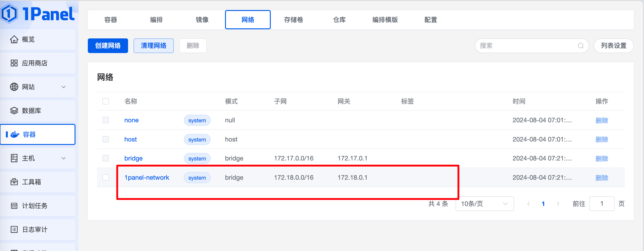Image resolution: width=644 pixels, height=251 pixels.
Task: Focus the 搜索 search input
Action: click(532, 46)
